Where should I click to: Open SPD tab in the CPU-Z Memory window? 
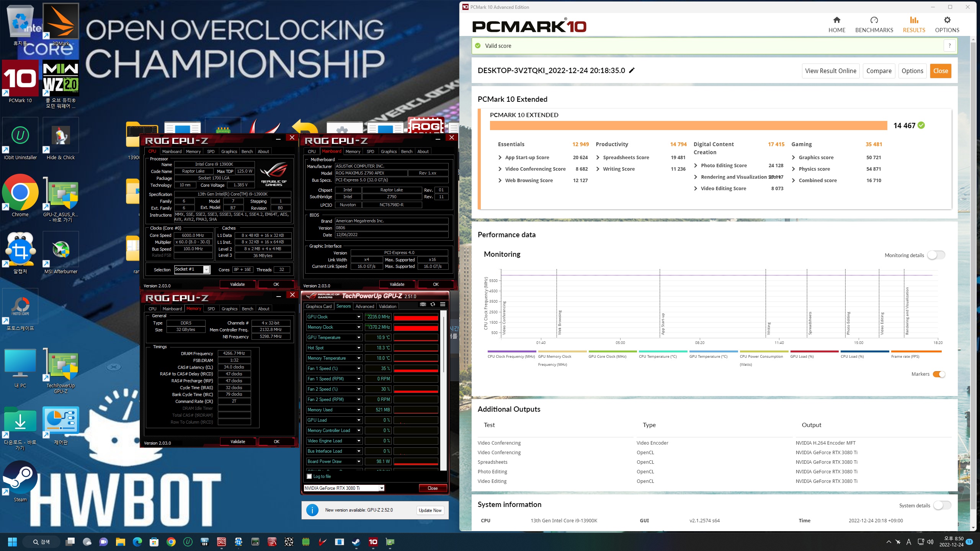[211, 309]
